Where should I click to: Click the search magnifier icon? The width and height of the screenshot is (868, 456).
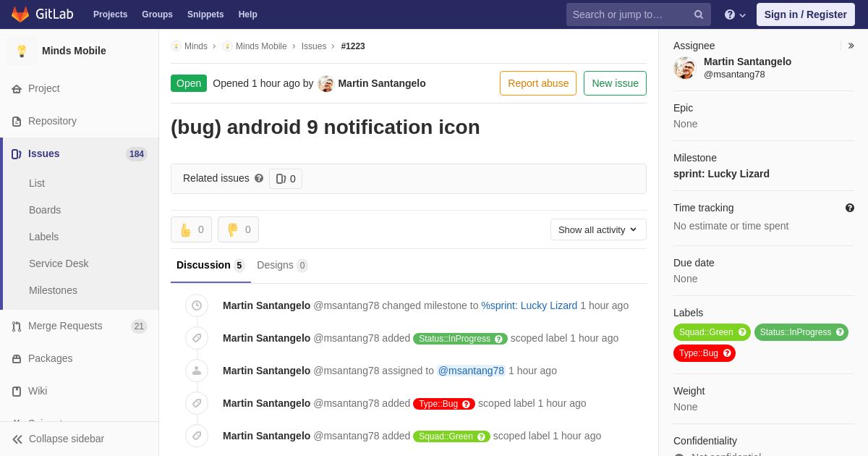[698, 14]
